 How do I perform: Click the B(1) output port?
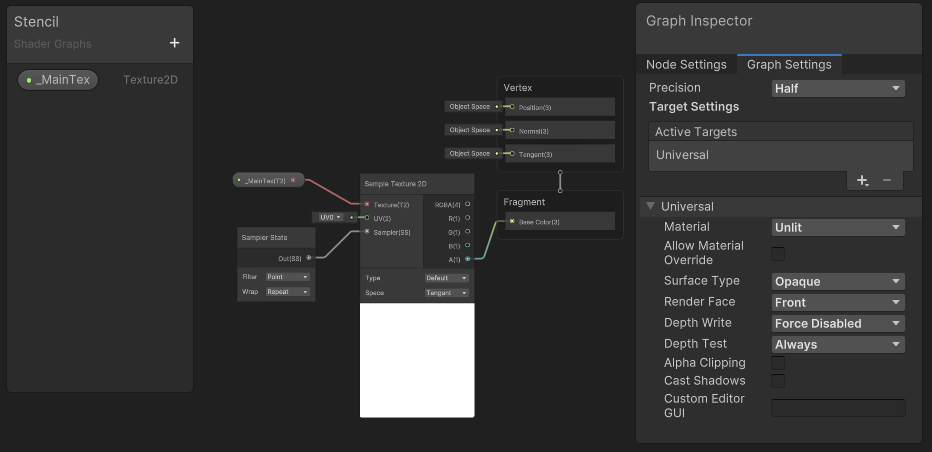468,245
